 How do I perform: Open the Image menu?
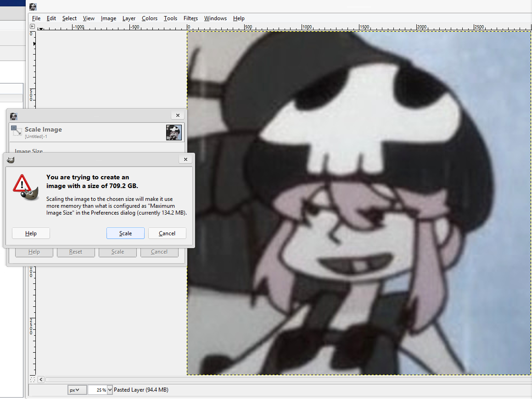coord(108,18)
